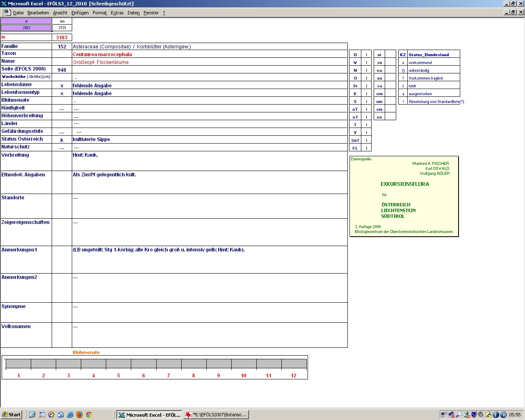
Task: Click the 'ni' subregion cell
Action: pyautogui.click(x=379, y=55)
